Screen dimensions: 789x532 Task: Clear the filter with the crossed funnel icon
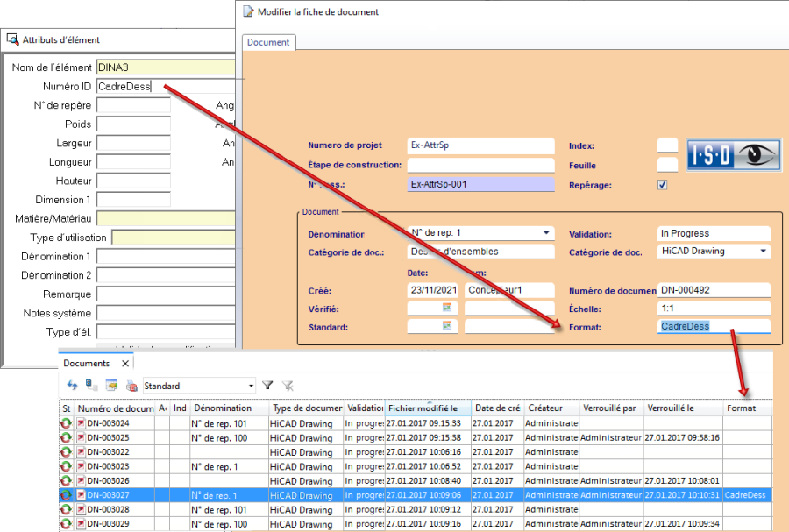288,385
